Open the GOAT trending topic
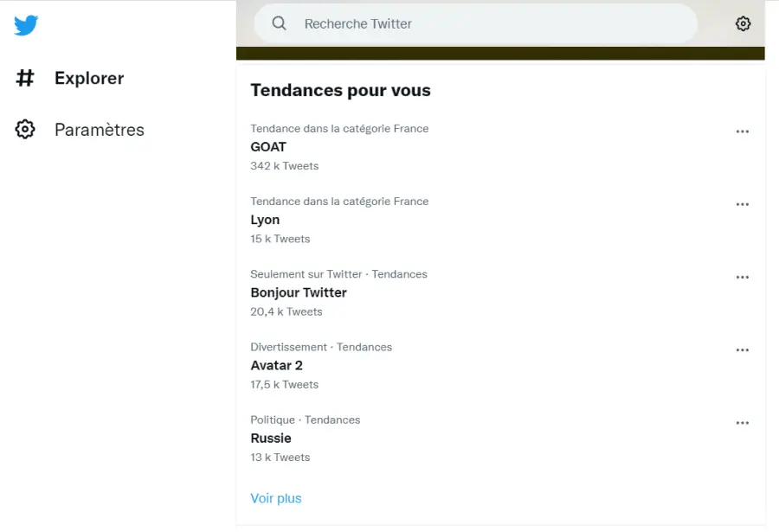 (x=268, y=147)
